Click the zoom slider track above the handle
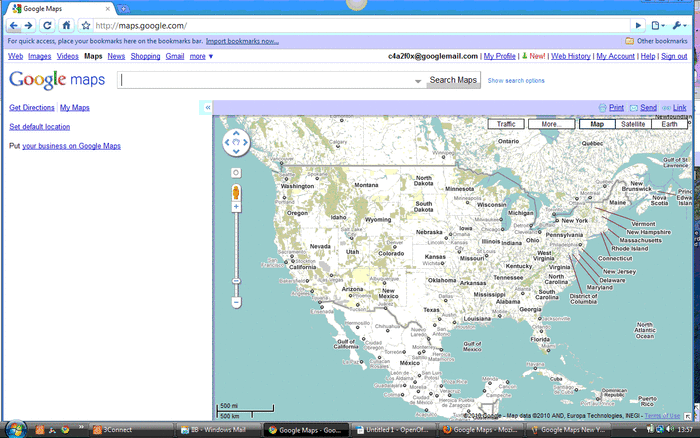 [236, 245]
